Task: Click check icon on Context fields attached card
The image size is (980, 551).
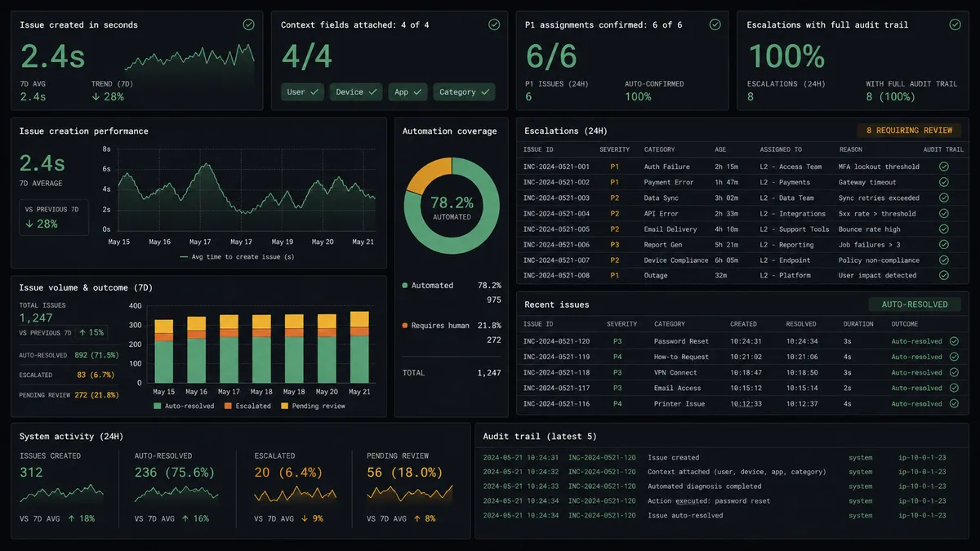Action: [494, 24]
